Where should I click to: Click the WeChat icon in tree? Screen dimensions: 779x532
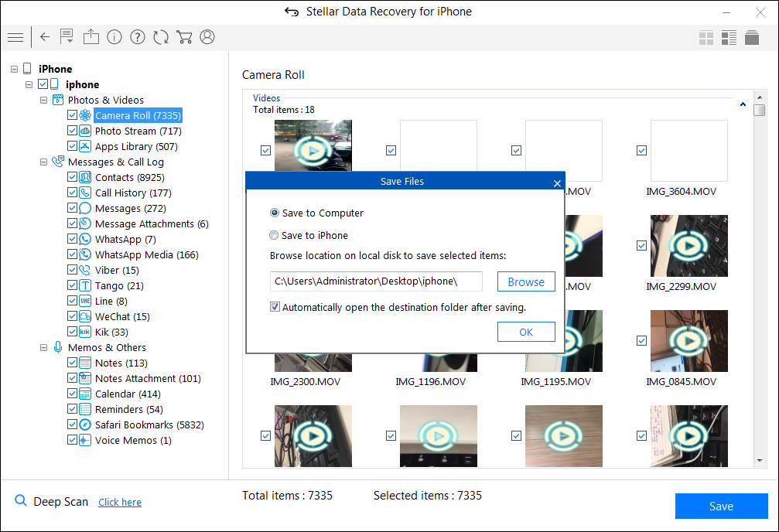(x=85, y=316)
